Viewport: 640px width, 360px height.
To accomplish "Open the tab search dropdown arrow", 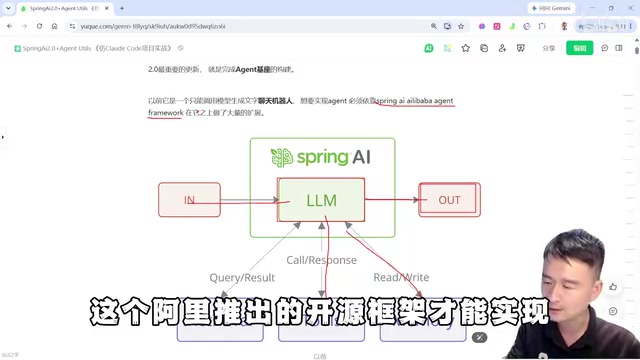I will (x=8, y=8).
